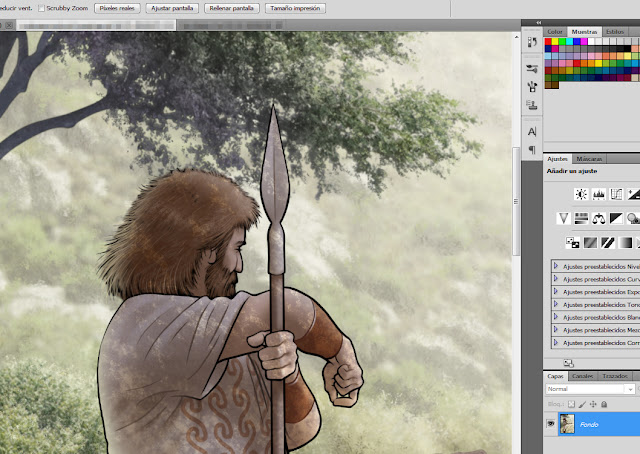
Task: Add a Threshold adjustment
Action: pyautogui.click(x=608, y=243)
